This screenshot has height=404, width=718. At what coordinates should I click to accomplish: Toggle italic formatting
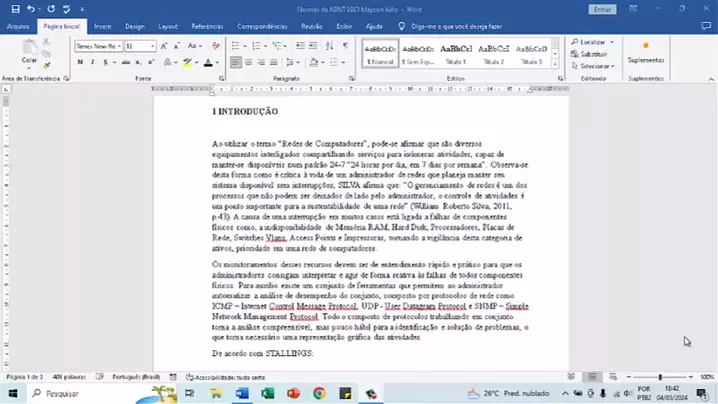coord(92,62)
